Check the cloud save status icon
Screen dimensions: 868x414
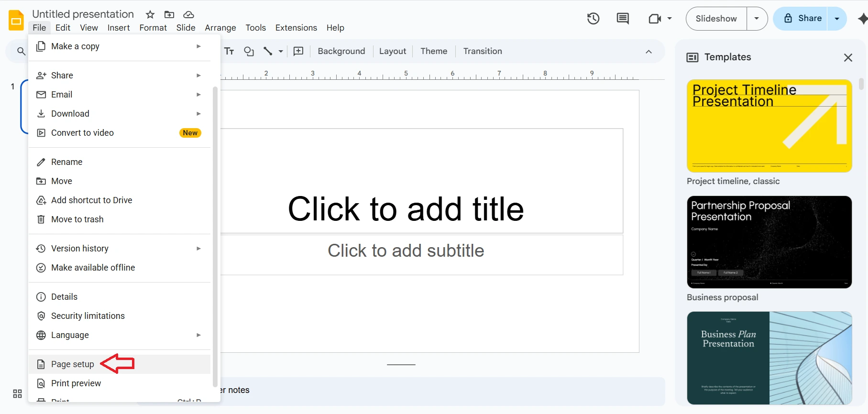188,14
